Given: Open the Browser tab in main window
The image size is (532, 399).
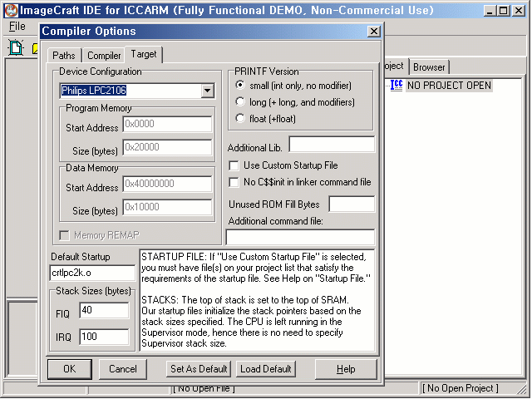Looking at the screenshot, I should tap(429, 67).
